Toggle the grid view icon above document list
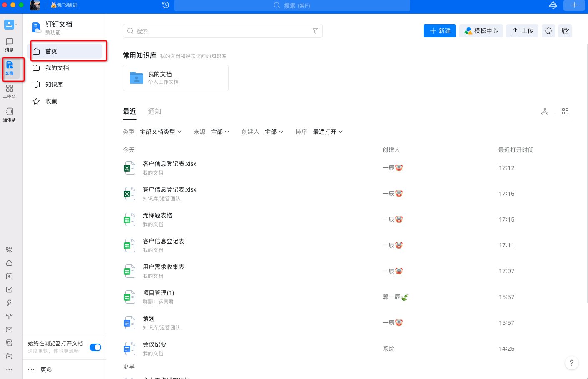 pos(565,111)
